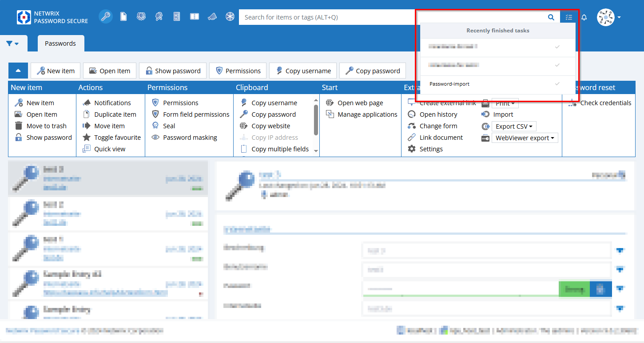Choose Import in the Extras group
644x343 pixels.
(497, 114)
